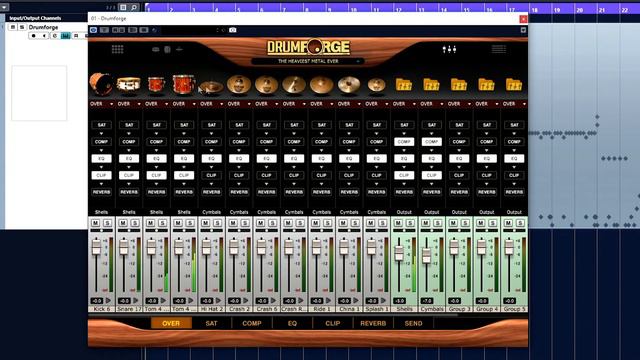Switch to the OVER tab

pyautogui.click(x=171, y=323)
